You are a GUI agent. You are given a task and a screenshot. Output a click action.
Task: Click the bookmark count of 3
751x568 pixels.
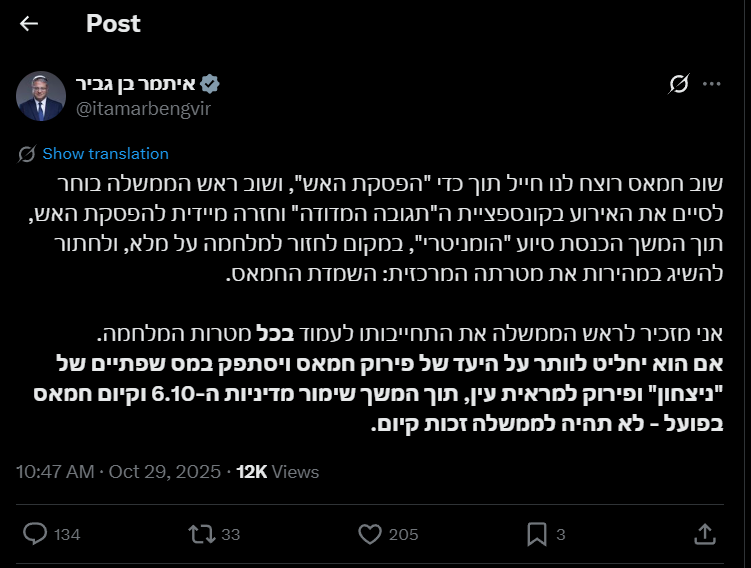click(x=561, y=535)
